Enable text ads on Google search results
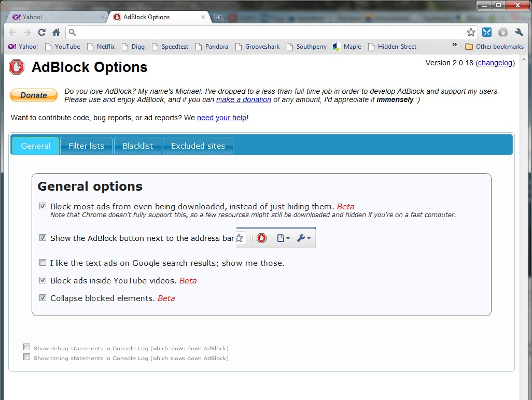 pos(43,263)
